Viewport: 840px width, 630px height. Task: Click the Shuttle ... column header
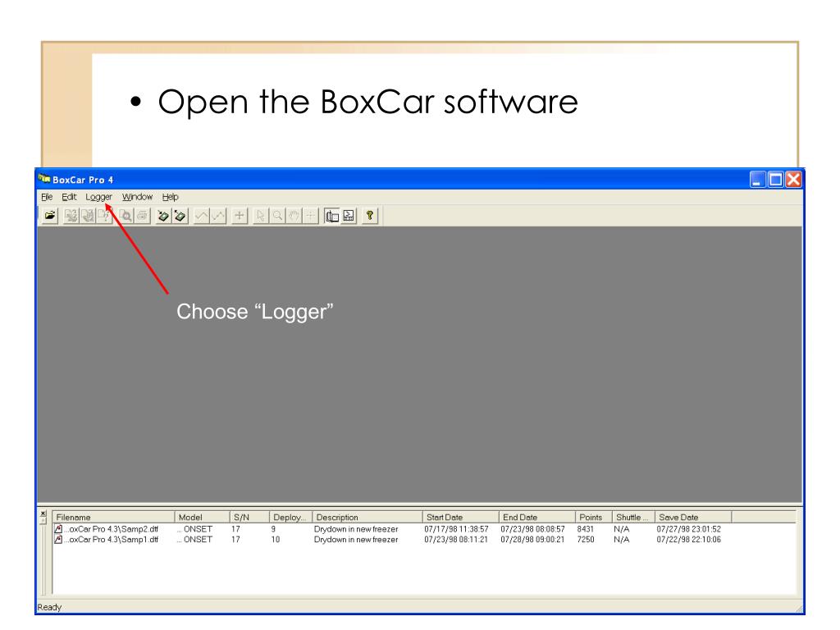634,518
